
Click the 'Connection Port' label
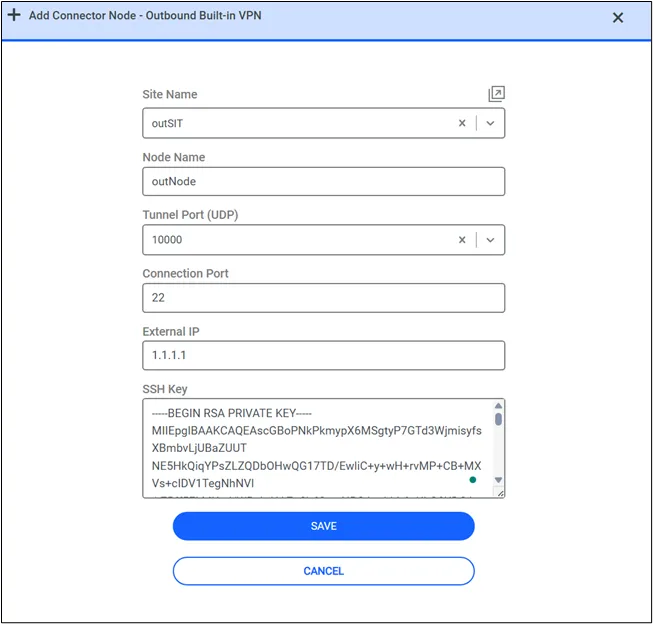(x=185, y=274)
